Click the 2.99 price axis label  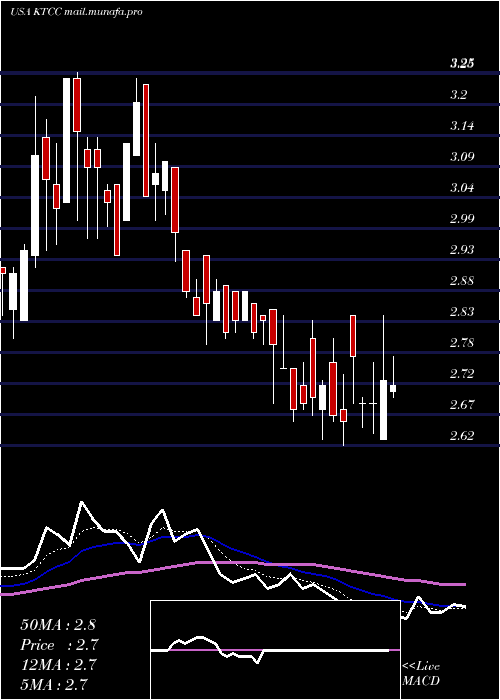pyautogui.click(x=461, y=219)
